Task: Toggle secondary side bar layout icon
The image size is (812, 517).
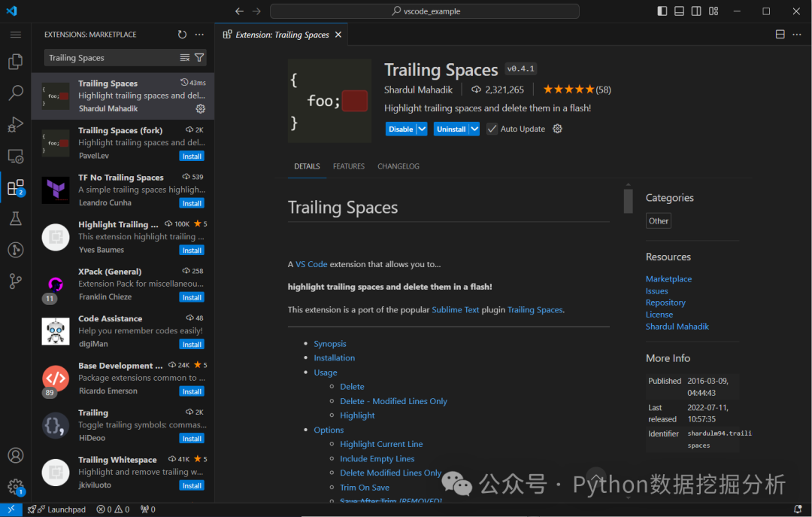Action: click(x=696, y=11)
